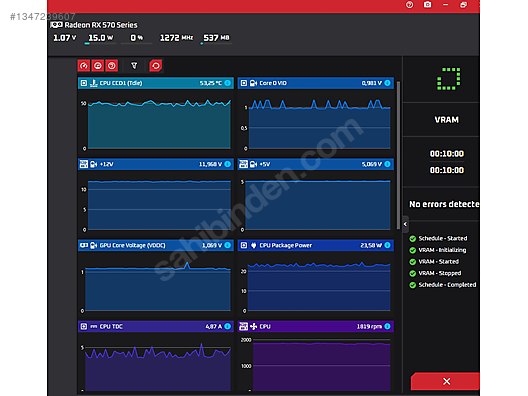Click the 23,58 W package power value

pos(371,245)
